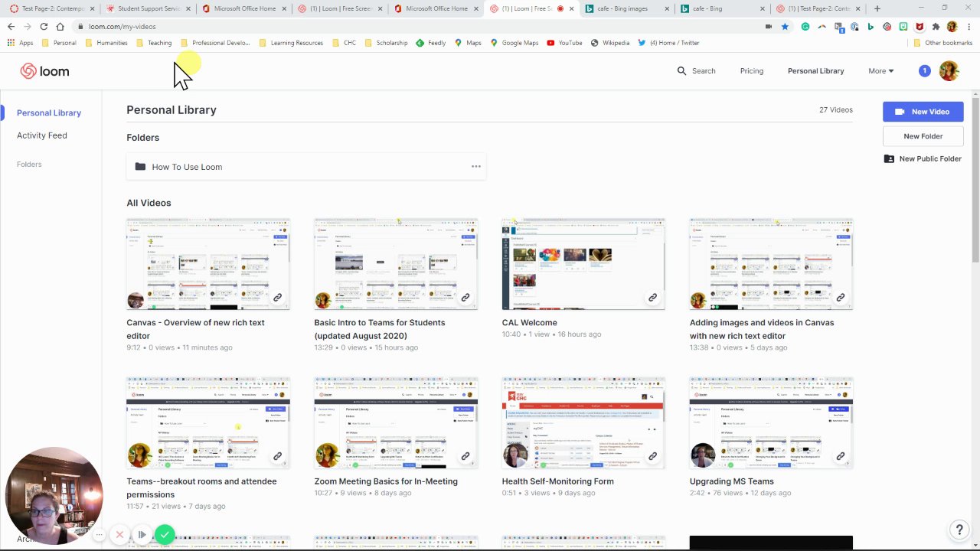Open a new browser tab
Screen dimensions: 980x551
[x=877, y=8]
